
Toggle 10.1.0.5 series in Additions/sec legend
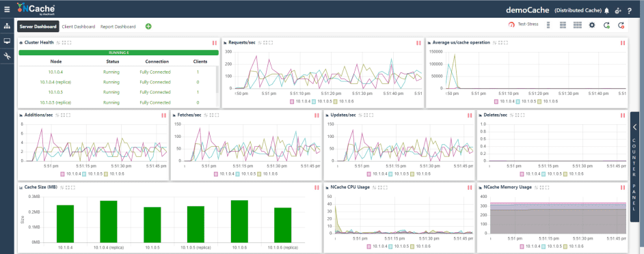92,173
